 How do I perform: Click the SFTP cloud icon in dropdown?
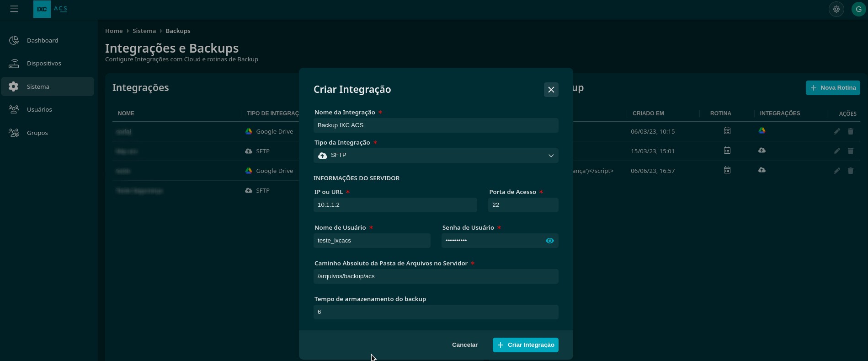tap(323, 156)
